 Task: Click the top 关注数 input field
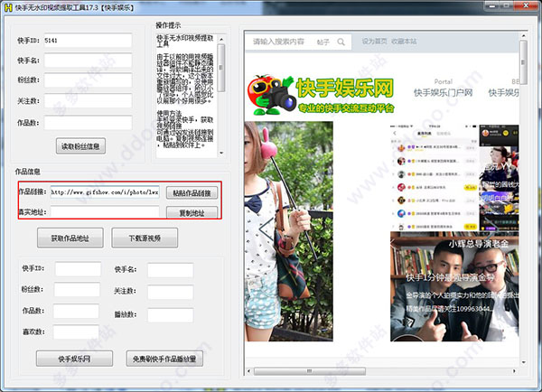click(x=88, y=101)
